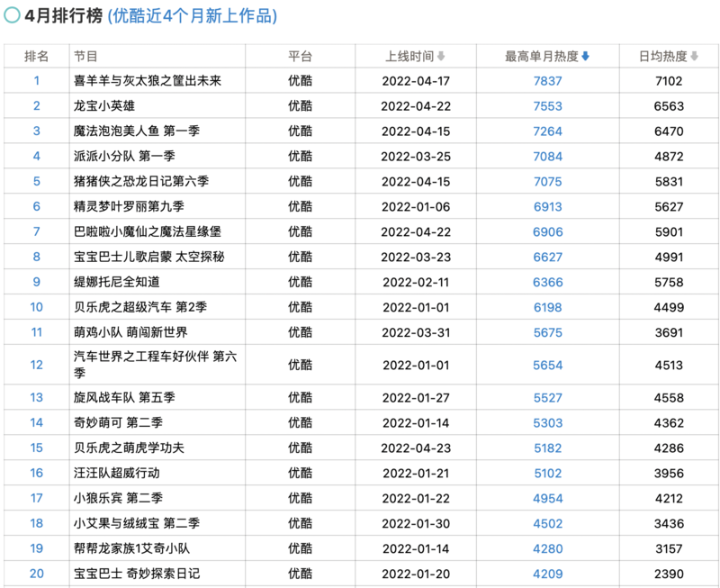Select 精灵梦叶罗丽第九季 program name
720x588 pixels.
(129, 207)
